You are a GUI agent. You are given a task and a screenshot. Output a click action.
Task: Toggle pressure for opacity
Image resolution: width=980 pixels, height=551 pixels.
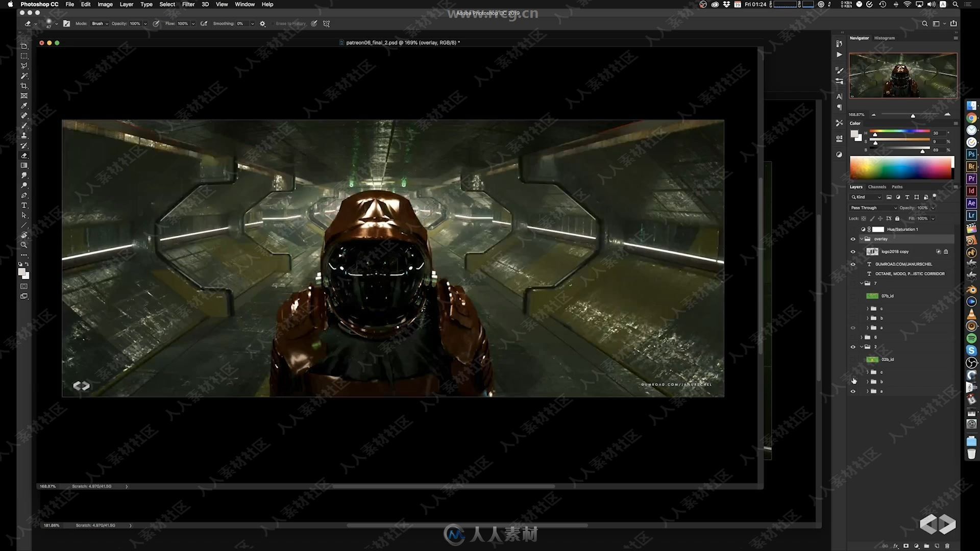coord(156,23)
